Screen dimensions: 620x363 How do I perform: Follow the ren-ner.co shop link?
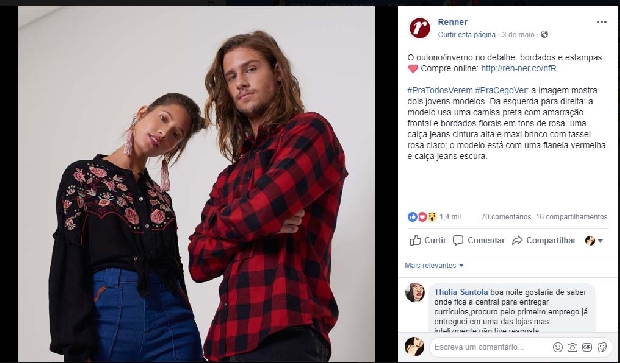click(519, 68)
